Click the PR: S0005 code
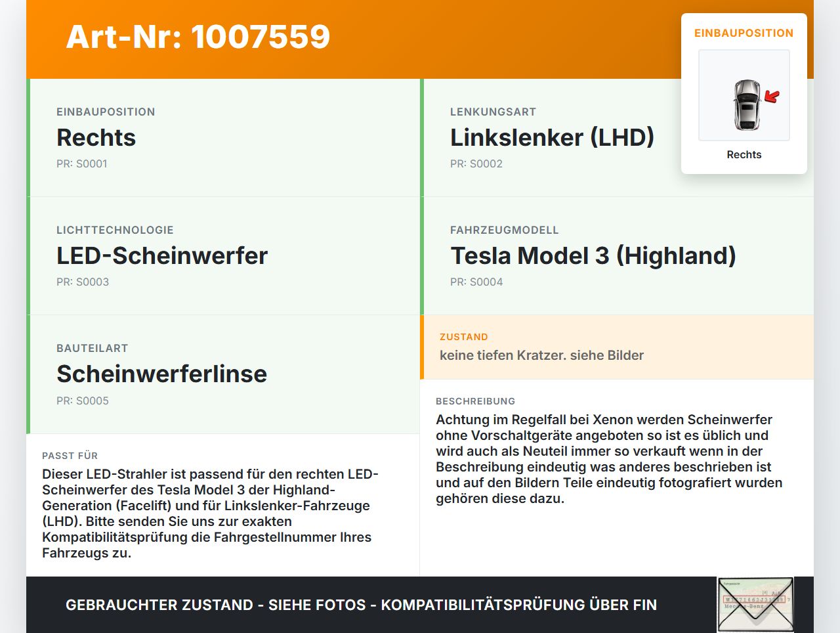840x633 pixels. [83, 401]
